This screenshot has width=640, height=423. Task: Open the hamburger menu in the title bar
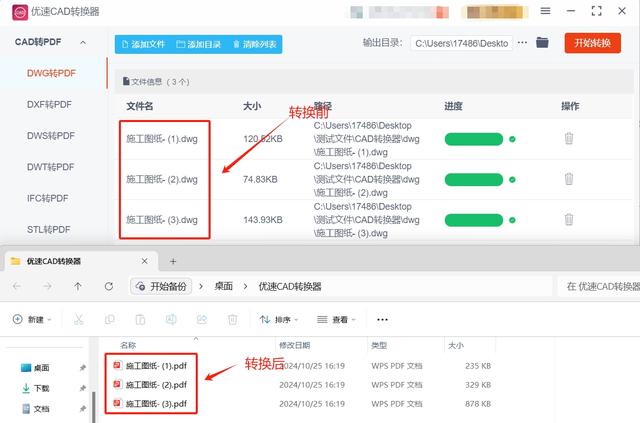545,11
